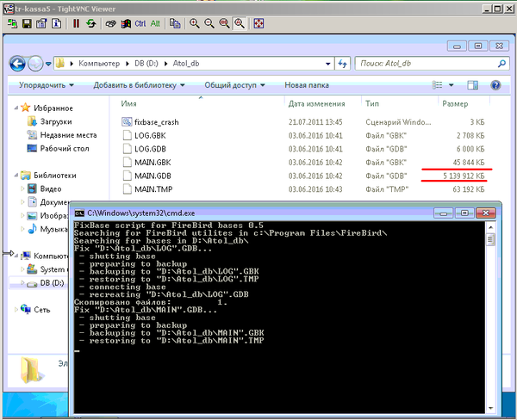Click the Save connection floppy icon
517x420 pixels.
pyautogui.click(x=27, y=23)
